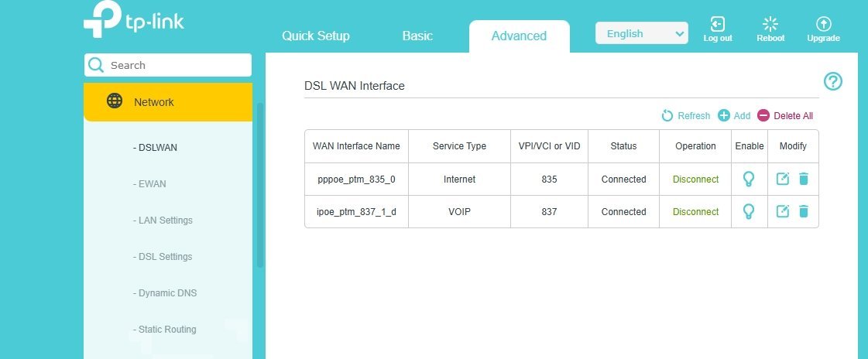This screenshot has width=868, height=359.
Task: Toggle enable bulb for pppoe_ptm_835_0
Action: [749, 179]
